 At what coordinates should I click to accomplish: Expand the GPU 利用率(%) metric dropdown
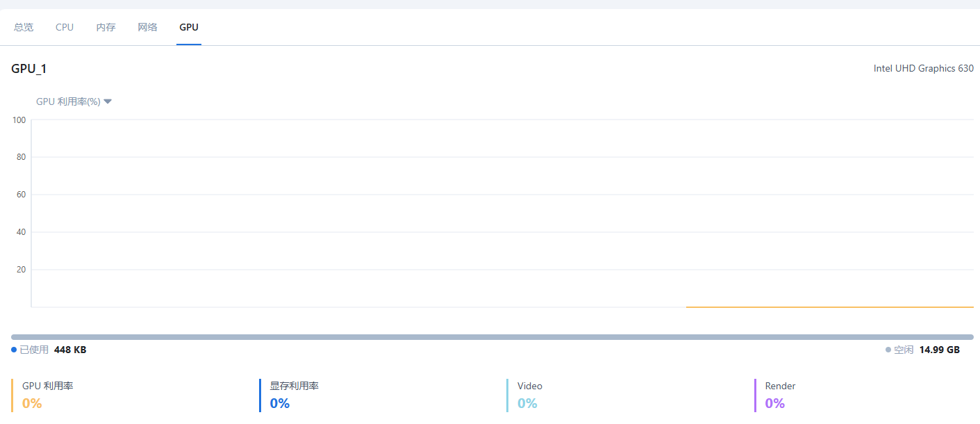coord(74,101)
